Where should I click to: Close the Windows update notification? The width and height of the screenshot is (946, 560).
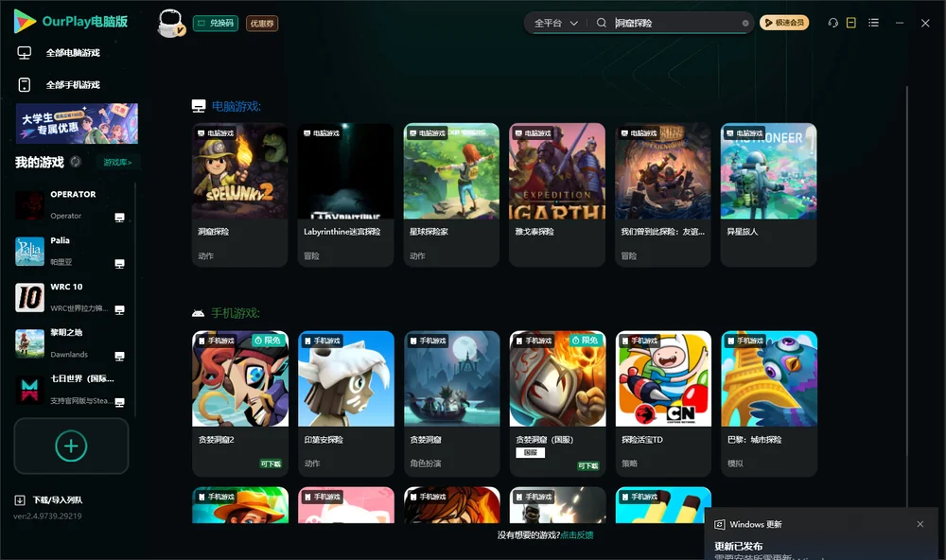tap(920, 524)
